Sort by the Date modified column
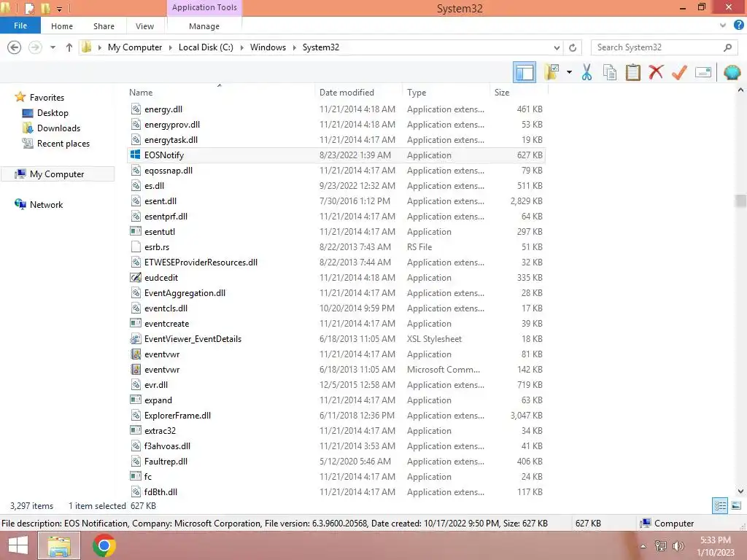 point(358,93)
